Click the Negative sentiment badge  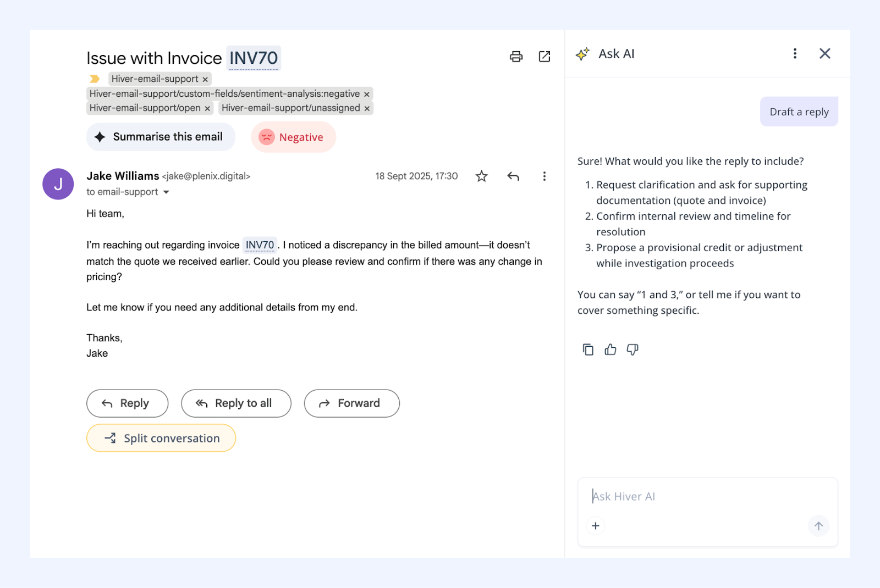click(294, 137)
